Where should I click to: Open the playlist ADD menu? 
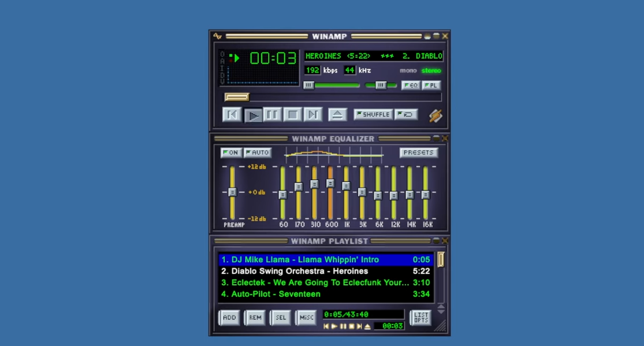point(229,318)
